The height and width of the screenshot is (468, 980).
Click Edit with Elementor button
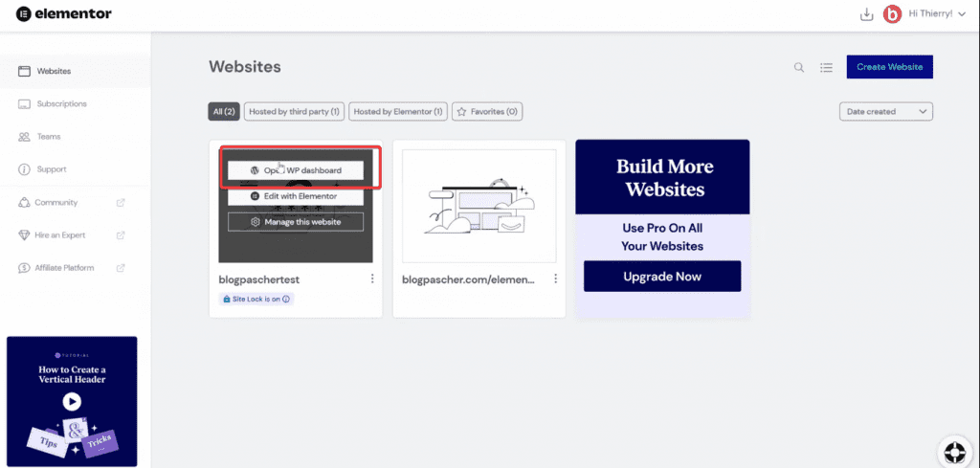point(296,196)
